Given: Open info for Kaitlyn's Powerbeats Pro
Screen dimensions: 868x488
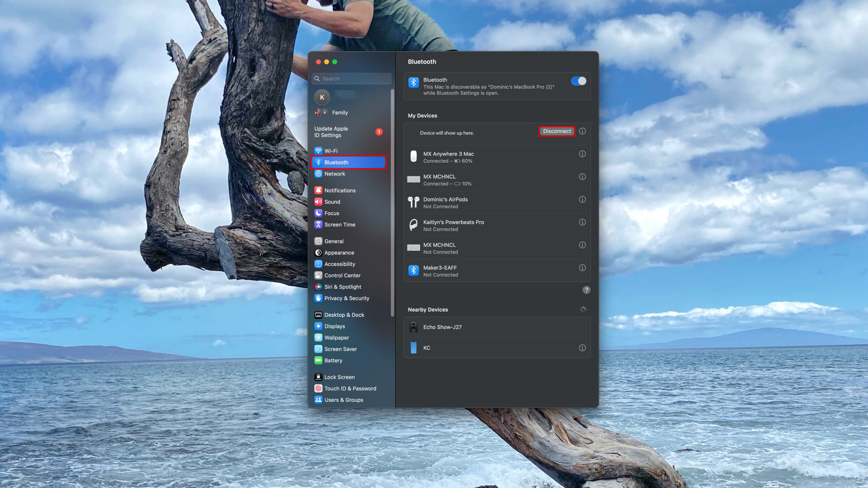Looking at the screenshot, I should [x=582, y=222].
